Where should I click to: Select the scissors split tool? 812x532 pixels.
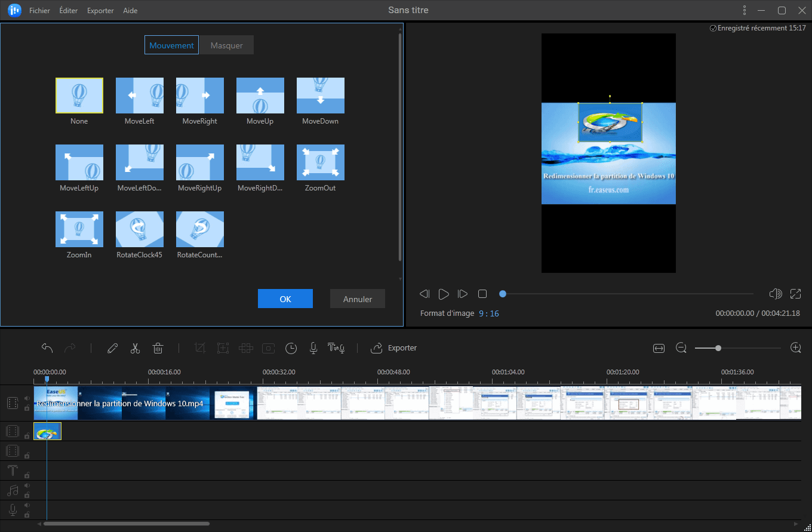[x=135, y=348]
